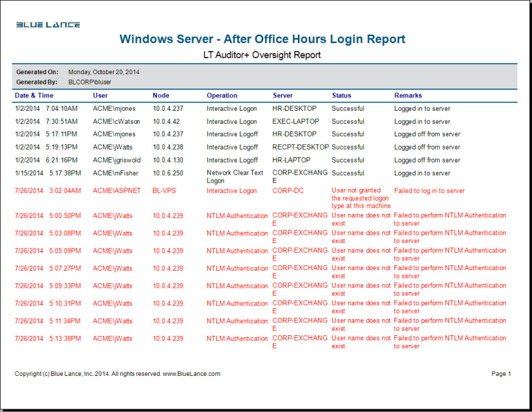Screen dimensions: 532x412
Task: Click the www.BlueLance.com footer link
Action: [x=192, y=374]
